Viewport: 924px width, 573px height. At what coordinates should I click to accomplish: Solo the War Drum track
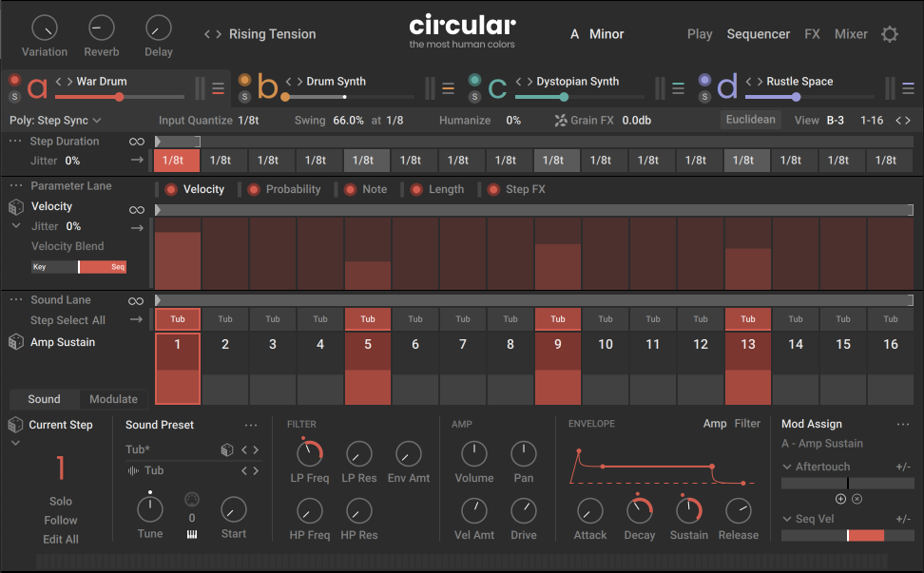point(13,94)
